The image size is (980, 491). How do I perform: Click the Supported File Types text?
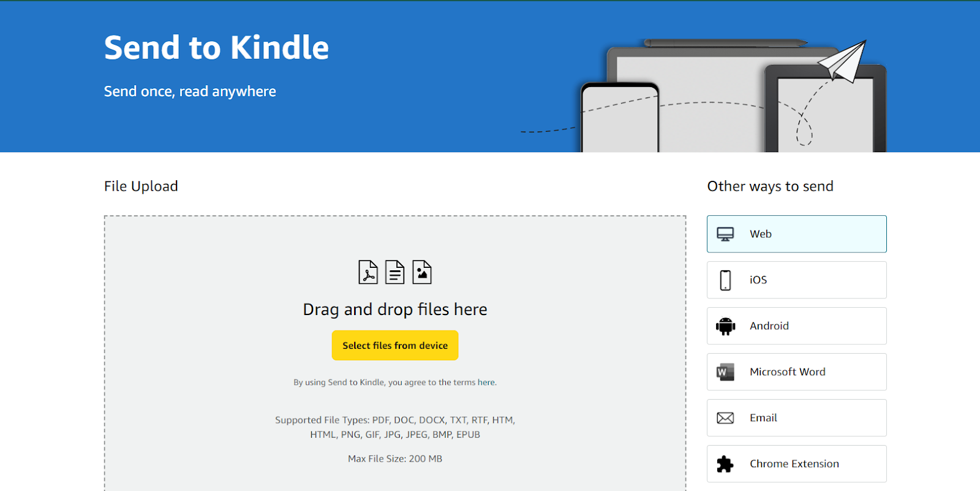(x=395, y=427)
